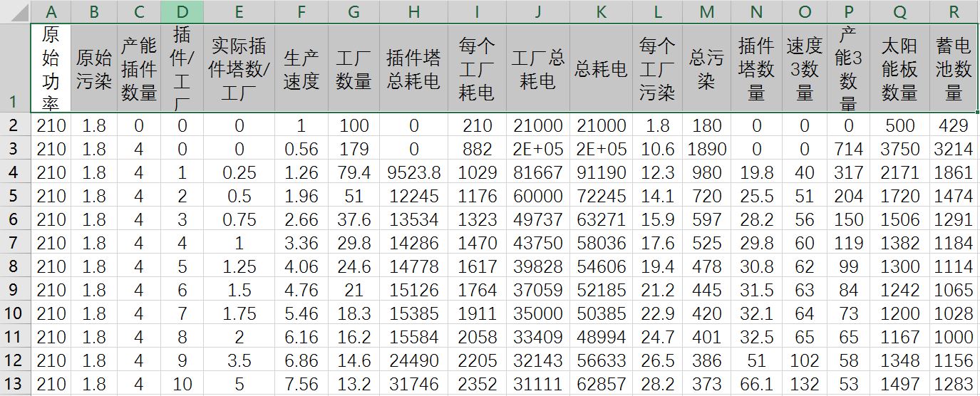The image size is (980, 396).
Task: Click the cell showing 81667
Action: (x=538, y=172)
